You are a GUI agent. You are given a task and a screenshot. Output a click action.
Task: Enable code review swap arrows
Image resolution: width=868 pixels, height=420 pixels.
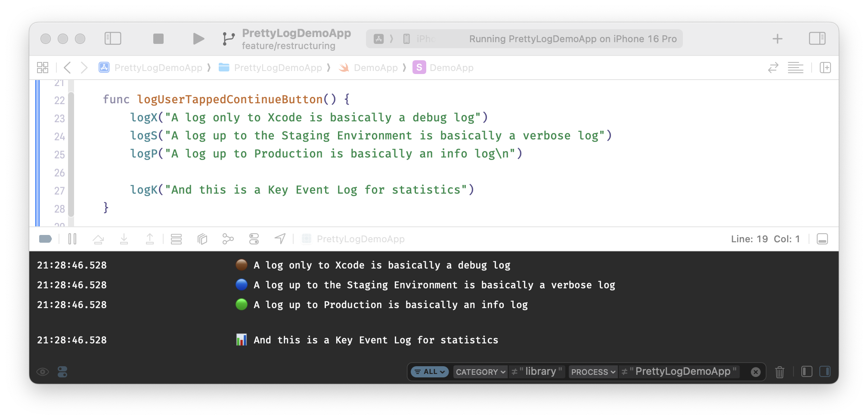pyautogui.click(x=773, y=68)
